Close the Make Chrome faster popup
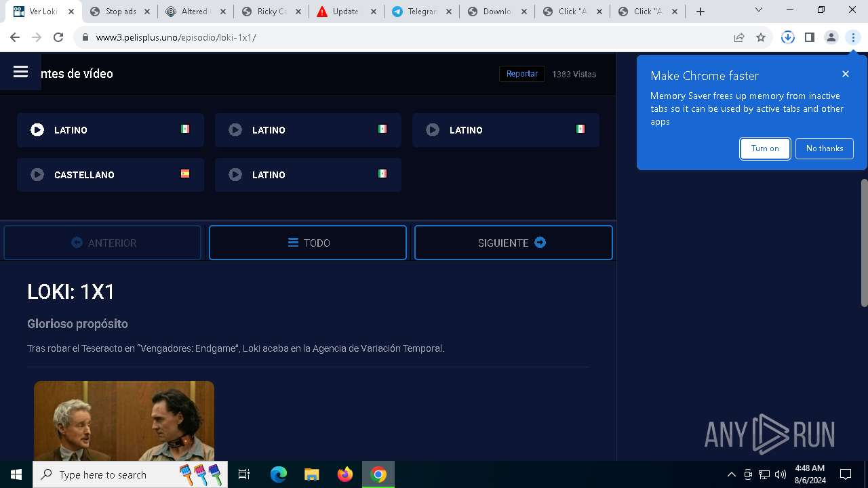This screenshot has width=868, height=488. (846, 74)
